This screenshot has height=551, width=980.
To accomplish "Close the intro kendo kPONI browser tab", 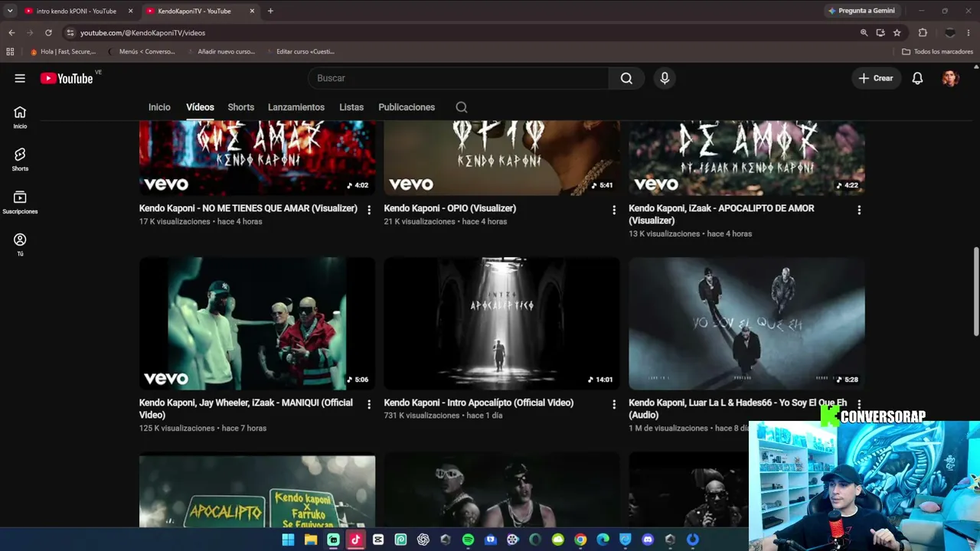I will 130,11.
